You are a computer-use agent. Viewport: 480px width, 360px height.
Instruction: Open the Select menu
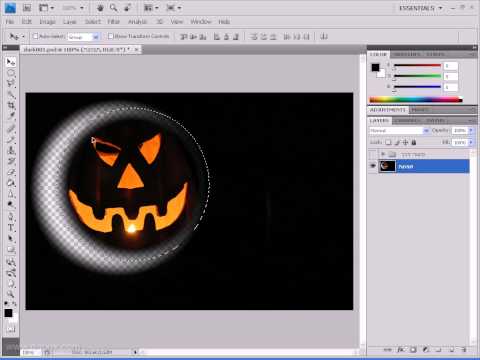click(x=92, y=22)
